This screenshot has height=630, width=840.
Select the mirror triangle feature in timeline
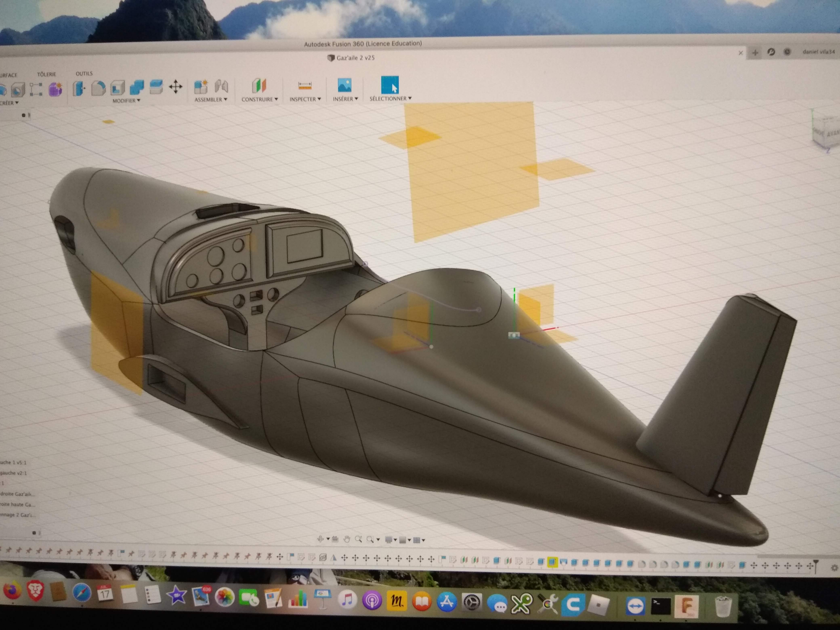[333, 558]
